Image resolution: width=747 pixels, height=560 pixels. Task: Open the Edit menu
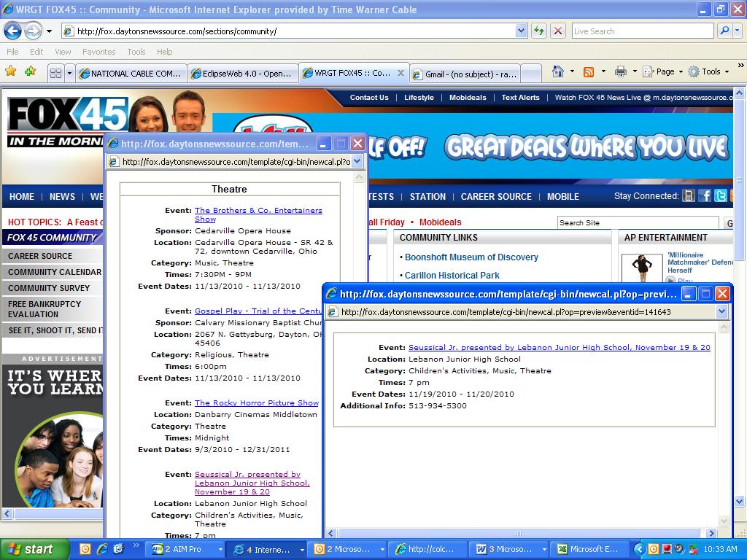[x=36, y=52]
